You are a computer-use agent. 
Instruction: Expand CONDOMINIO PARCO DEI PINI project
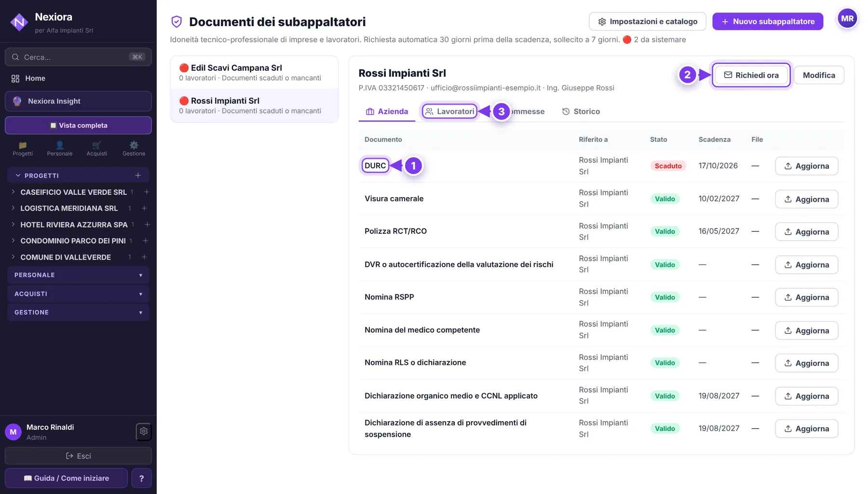[x=13, y=240]
